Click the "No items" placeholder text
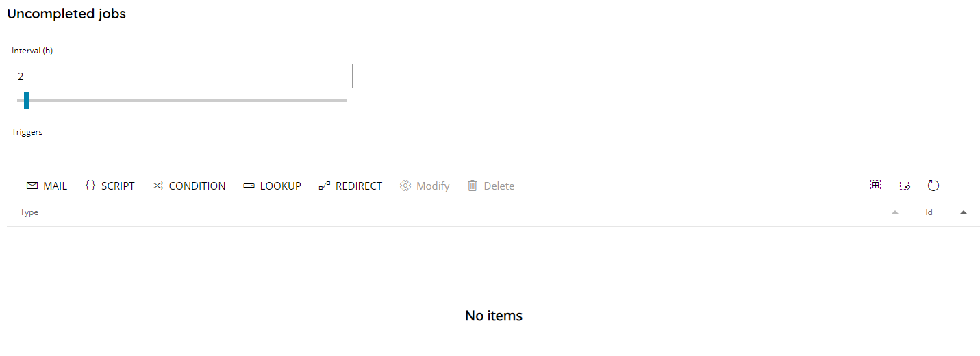This screenshot has height=356, width=980. point(494,316)
